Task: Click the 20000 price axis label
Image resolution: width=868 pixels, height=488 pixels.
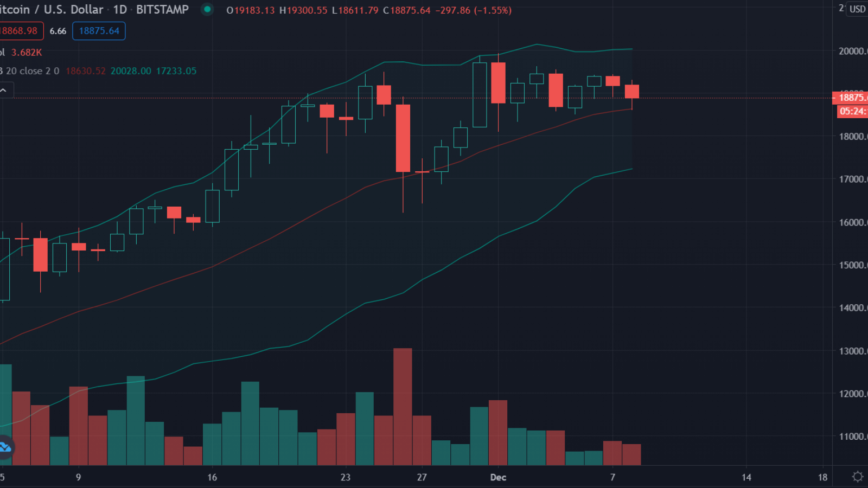Action: click(853, 51)
